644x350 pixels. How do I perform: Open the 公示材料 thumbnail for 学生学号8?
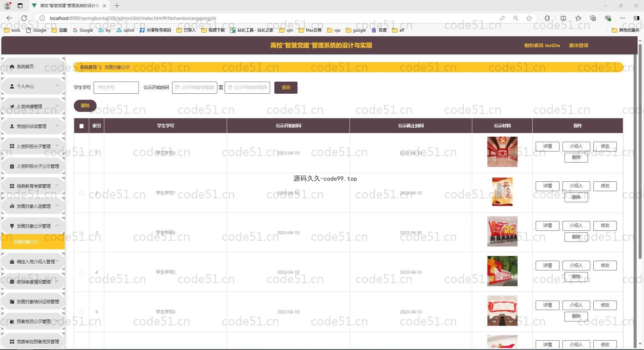pos(502,152)
